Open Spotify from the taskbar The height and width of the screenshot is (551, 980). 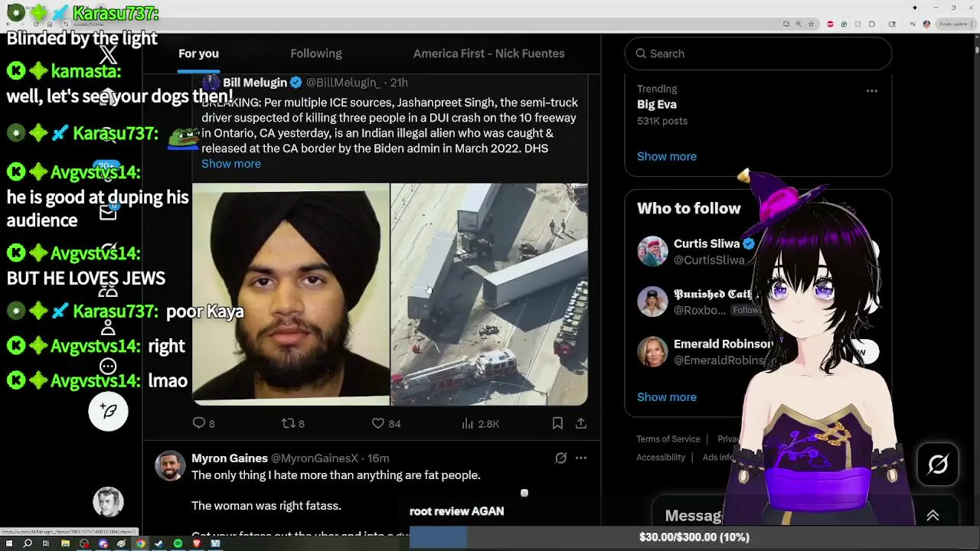click(x=178, y=543)
